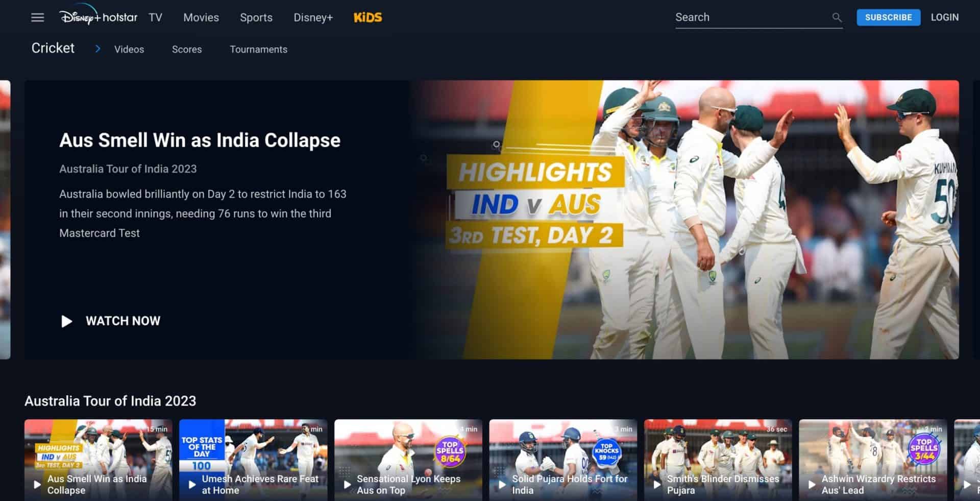The image size is (980, 501).
Task: Open the Disney+ menu
Action: pos(313,17)
